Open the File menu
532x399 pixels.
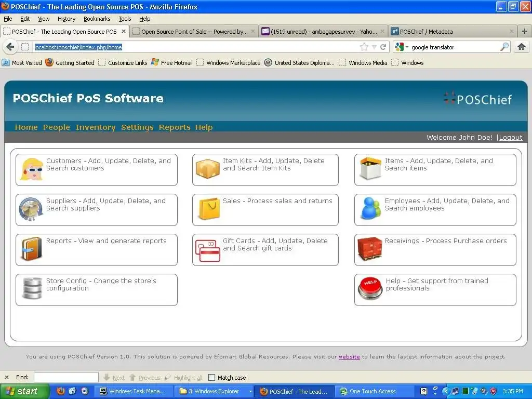pyautogui.click(x=8, y=19)
